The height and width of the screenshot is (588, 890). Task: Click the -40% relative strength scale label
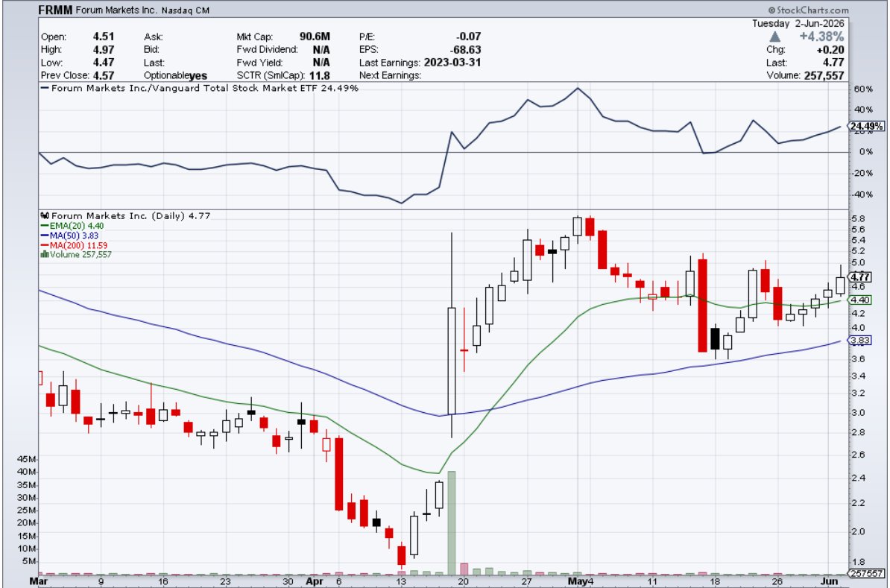coord(863,195)
